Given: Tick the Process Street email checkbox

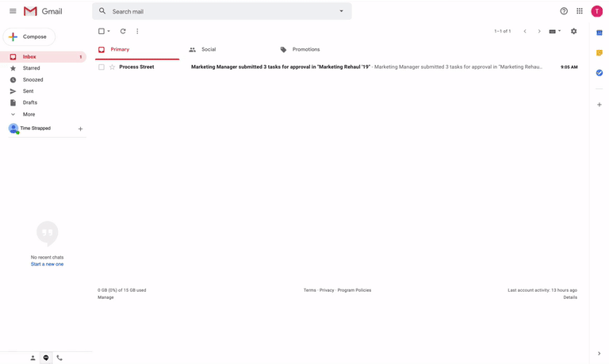Looking at the screenshot, I should pyautogui.click(x=101, y=67).
